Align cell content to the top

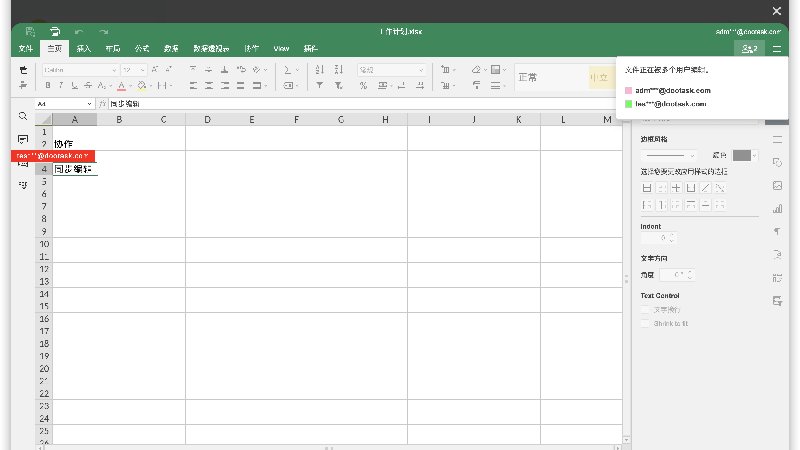pyautogui.click(x=192, y=69)
